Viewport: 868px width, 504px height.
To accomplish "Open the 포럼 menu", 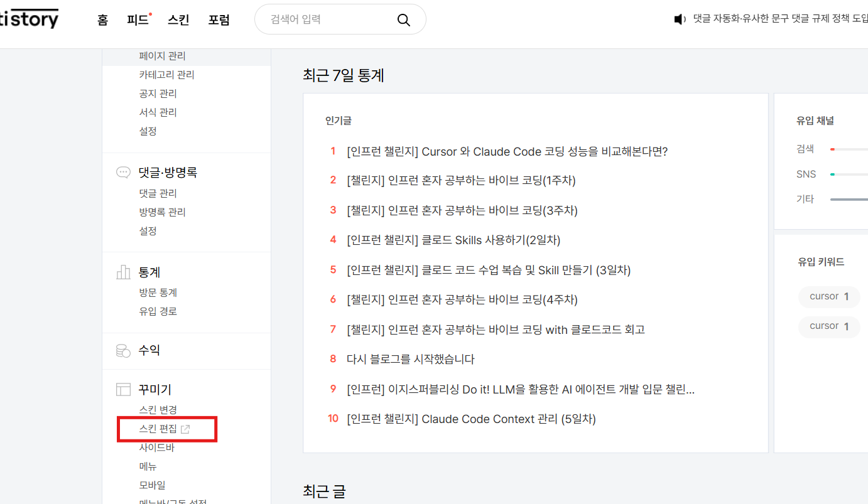I will (219, 19).
